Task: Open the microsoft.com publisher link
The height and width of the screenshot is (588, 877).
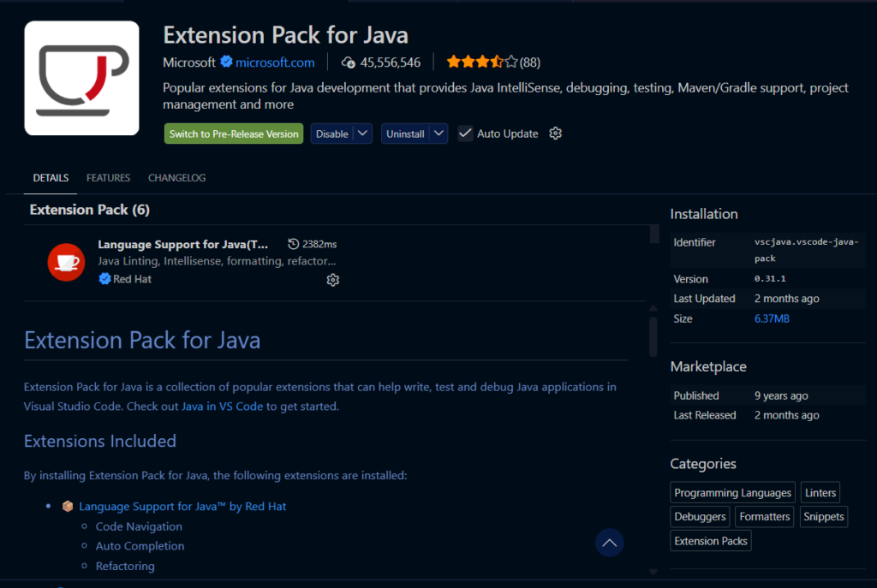Action: click(x=275, y=62)
